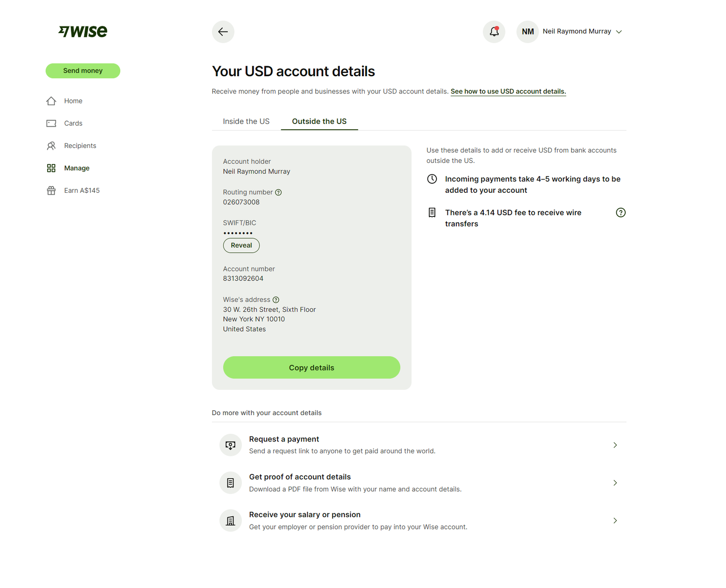Open Get proof of account details chevron
726x588 pixels.
pyautogui.click(x=615, y=483)
